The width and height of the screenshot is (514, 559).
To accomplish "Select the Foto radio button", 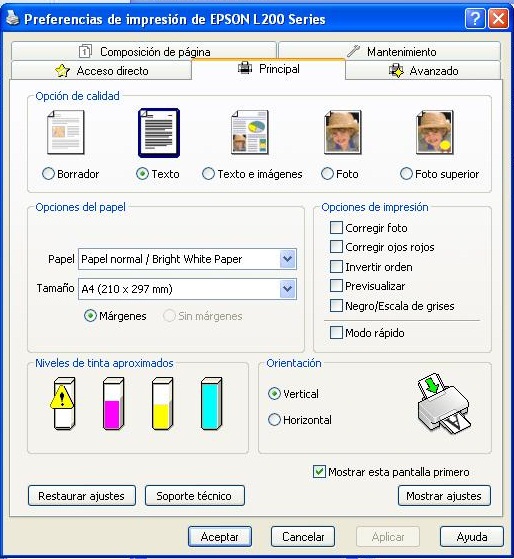I will 327,174.
